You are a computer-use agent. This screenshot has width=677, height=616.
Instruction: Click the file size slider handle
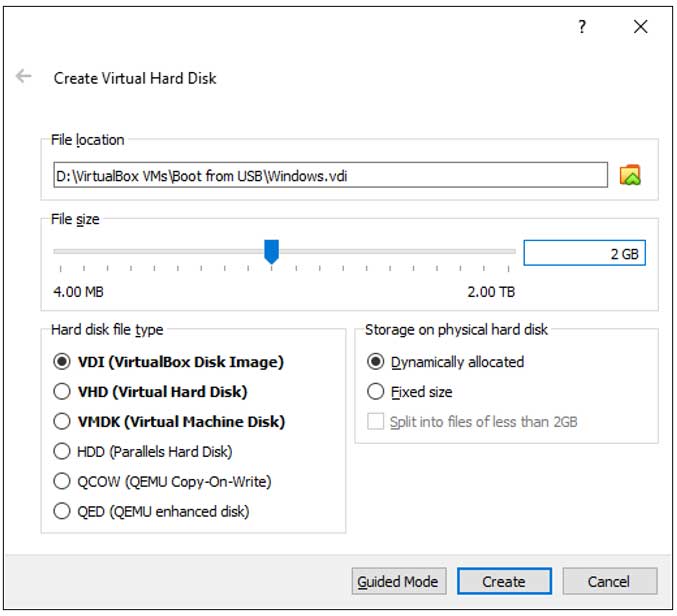[x=271, y=251]
